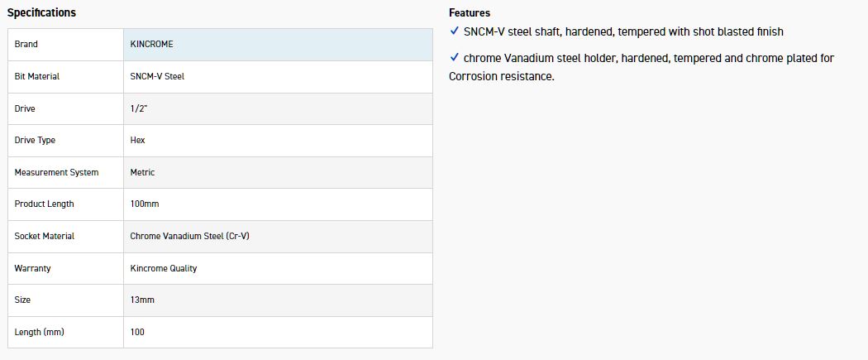
Task: Click the 13mm size value
Action: (142, 300)
